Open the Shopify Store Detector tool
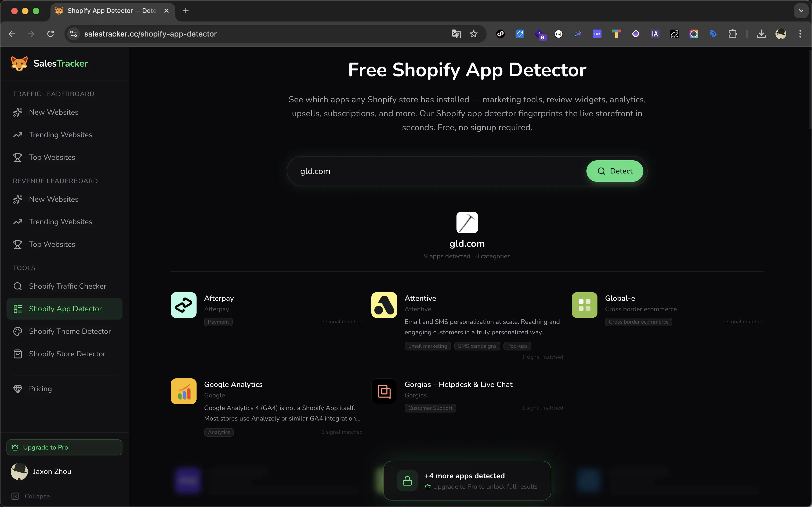This screenshot has height=507, width=812. tap(64, 354)
